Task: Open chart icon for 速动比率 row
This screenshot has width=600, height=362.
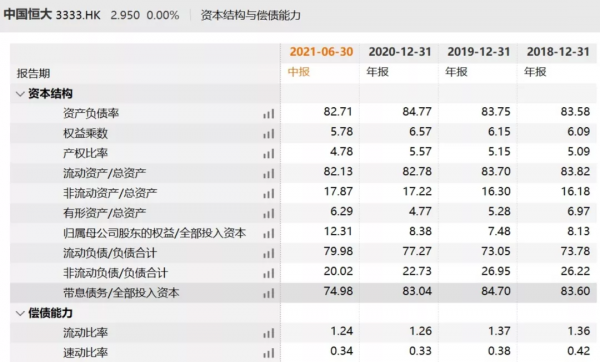Action: 269,353
